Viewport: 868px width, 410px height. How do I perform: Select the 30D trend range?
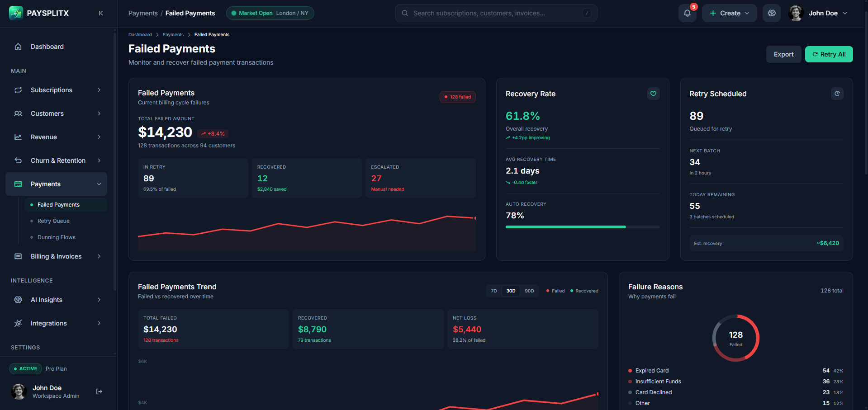(511, 291)
